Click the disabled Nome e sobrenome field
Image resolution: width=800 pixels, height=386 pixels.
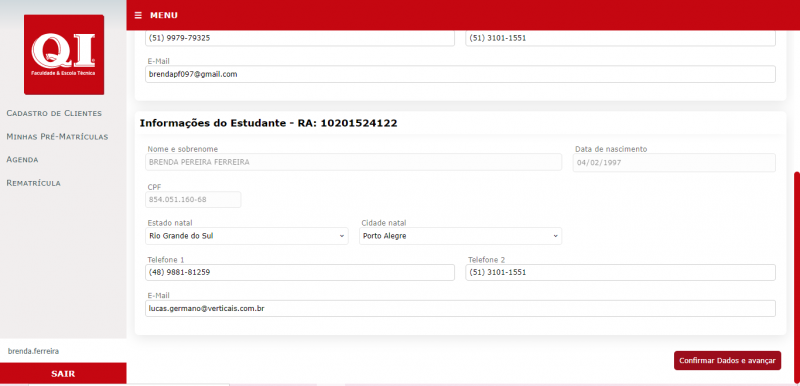pyautogui.click(x=354, y=162)
